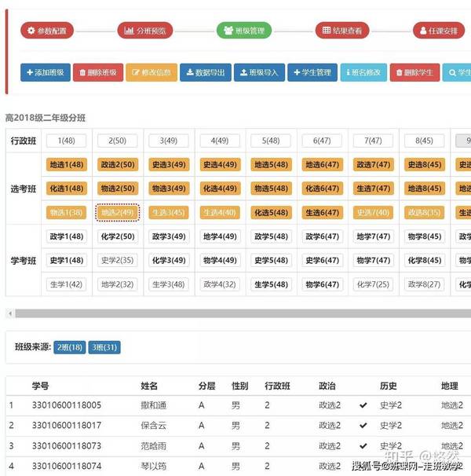
Task: Click the 学号 column header
Action: (x=40, y=386)
